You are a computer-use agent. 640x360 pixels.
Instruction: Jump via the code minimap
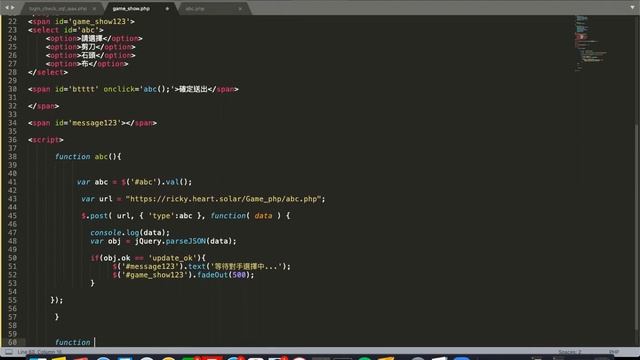click(590, 43)
